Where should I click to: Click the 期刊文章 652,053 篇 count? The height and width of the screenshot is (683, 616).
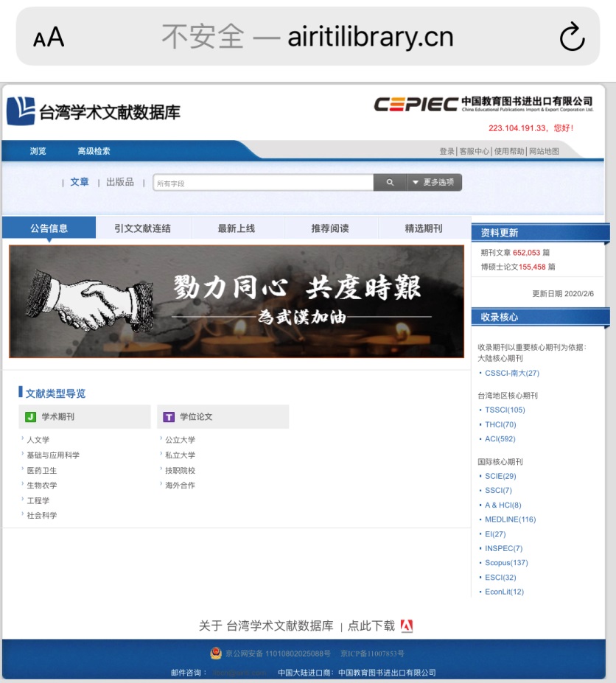pos(515,253)
